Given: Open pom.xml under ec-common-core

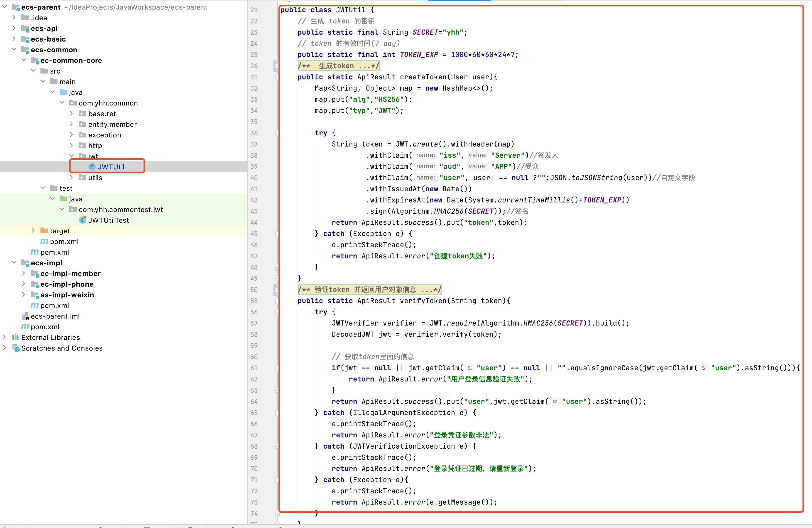Looking at the screenshot, I should point(64,241).
